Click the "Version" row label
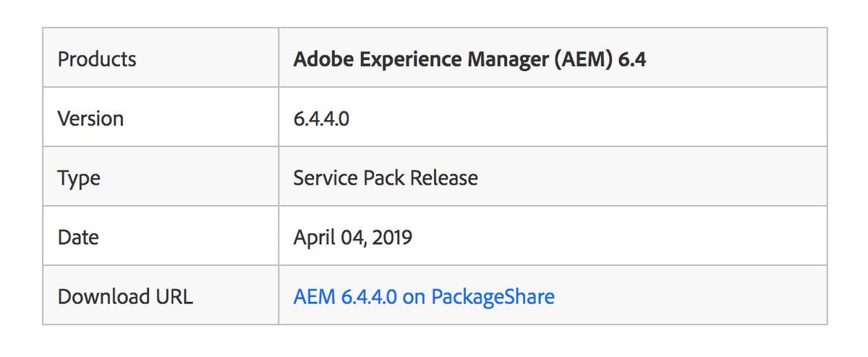868x357 pixels. pyautogui.click(x=90, y=118)
